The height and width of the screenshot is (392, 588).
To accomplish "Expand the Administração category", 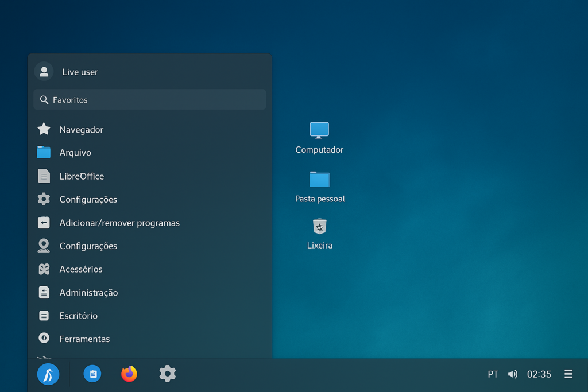I will [x=88, y=293].
